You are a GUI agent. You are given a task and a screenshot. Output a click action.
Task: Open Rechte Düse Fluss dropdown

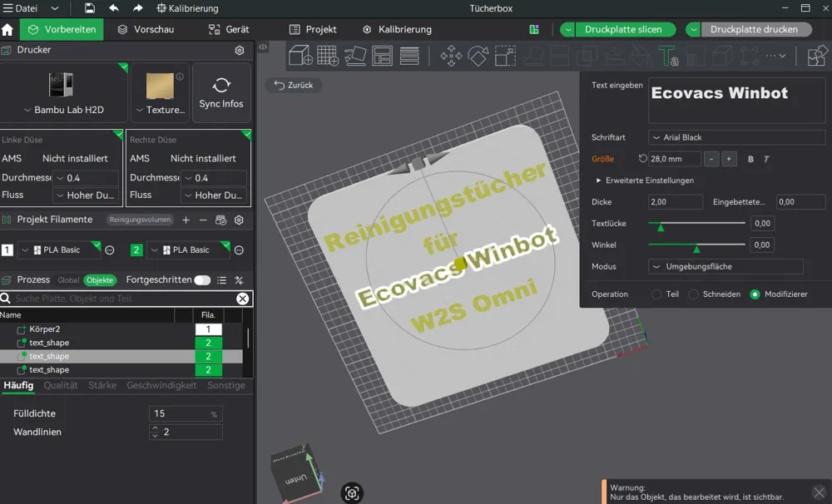point(214,195)
